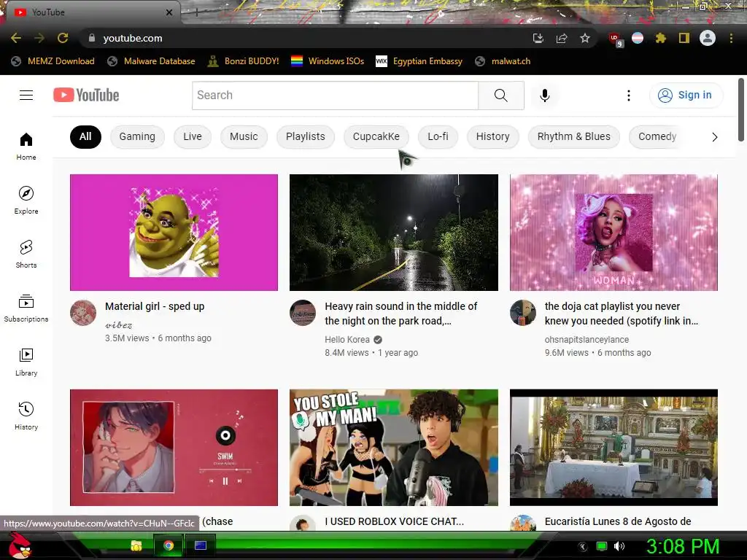747x560 pixels.
Task: Open the Windows ISOs bookmark
Action: [x=328, y=61]
